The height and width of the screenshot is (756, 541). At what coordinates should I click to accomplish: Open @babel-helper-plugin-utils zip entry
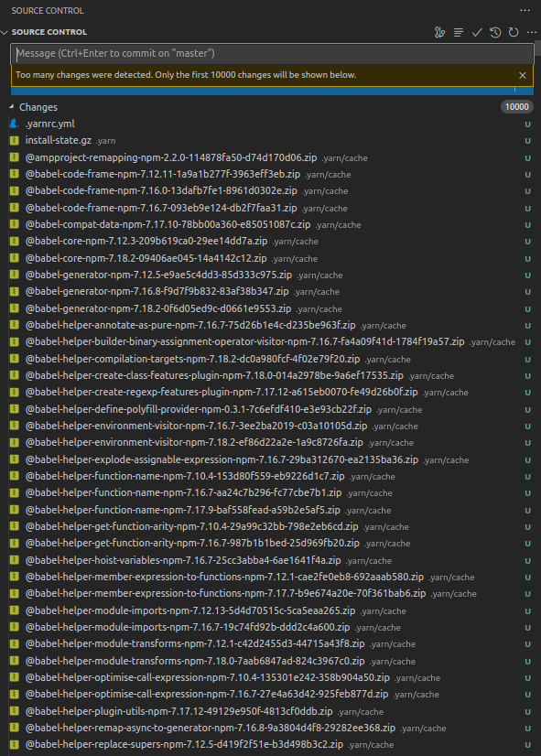pyautogui.click(x=179, y=712)
